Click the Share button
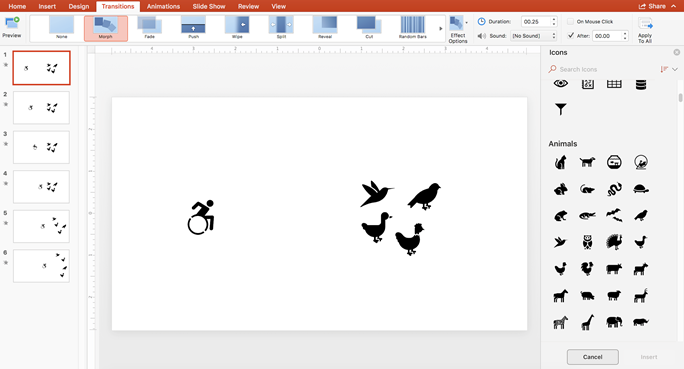 coord(653,6)
